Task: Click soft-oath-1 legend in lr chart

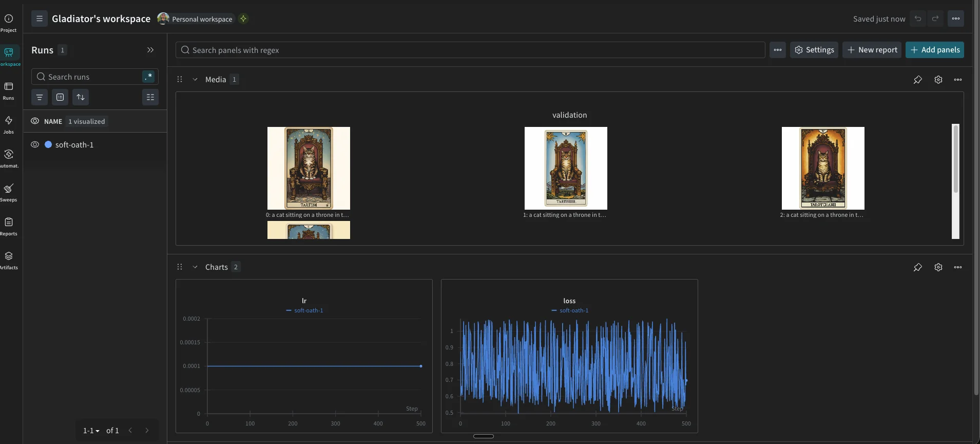Action: [x=304, y=310]
